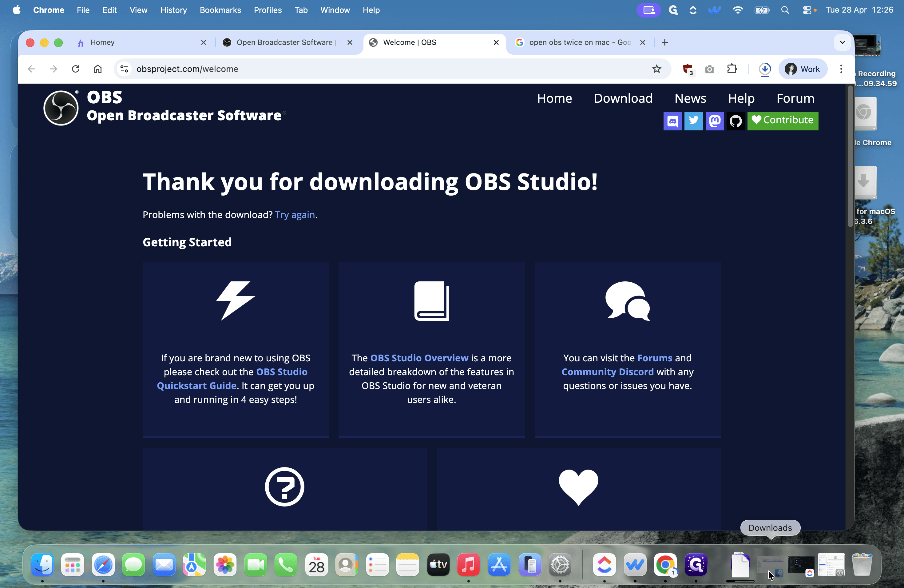Open the Community Discord link
This screenshot has width=904, height=588.
coord(607,371)
